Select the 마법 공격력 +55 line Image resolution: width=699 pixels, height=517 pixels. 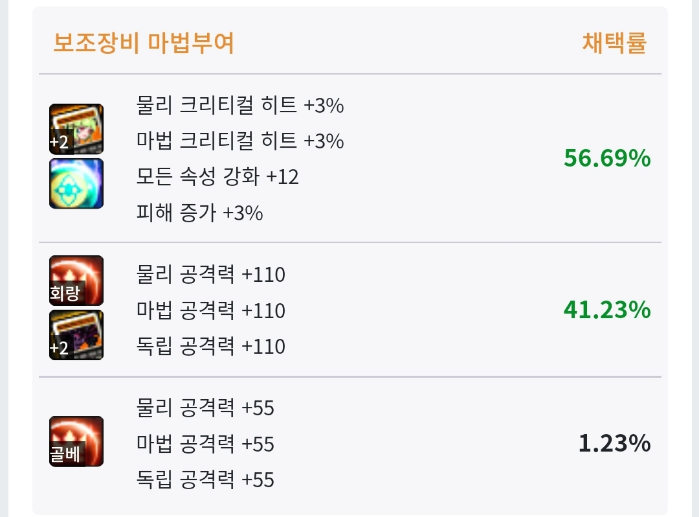pos(205,443)
